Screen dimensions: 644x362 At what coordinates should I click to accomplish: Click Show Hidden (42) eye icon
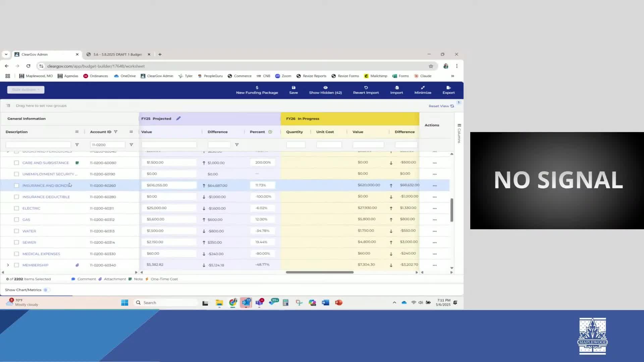click(x=325, y=88)
